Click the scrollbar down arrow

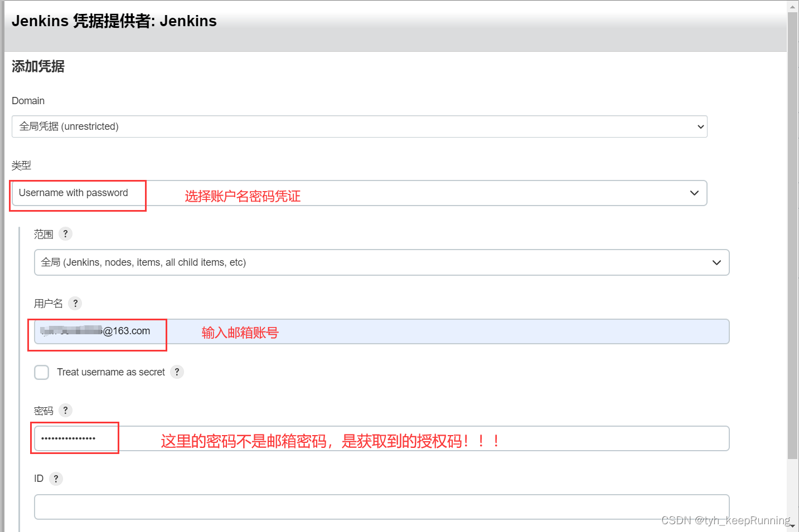click(x=792, y=525)
